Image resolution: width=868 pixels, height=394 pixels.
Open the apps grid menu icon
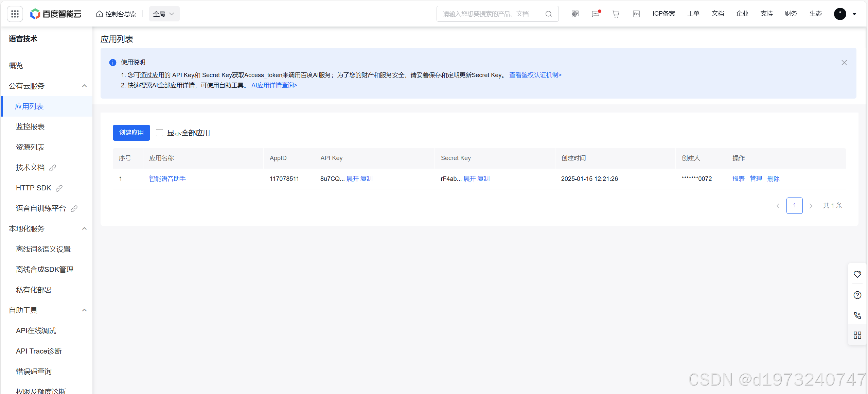click(15, 14)
